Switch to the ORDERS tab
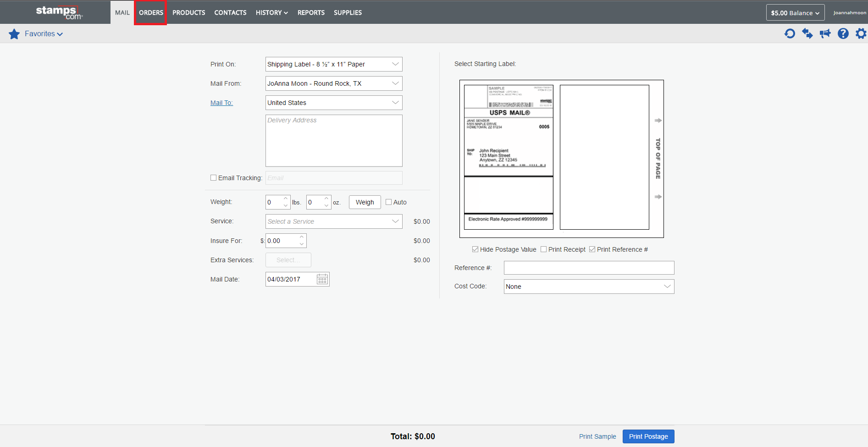 coord(150,12)
